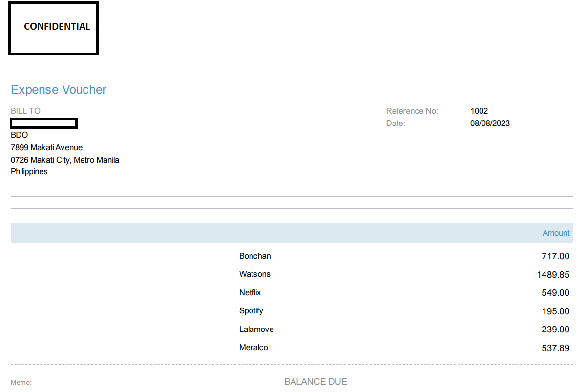Select the Lalamove expense name
This screenshot has width=587, height=392.
point(256,330)
